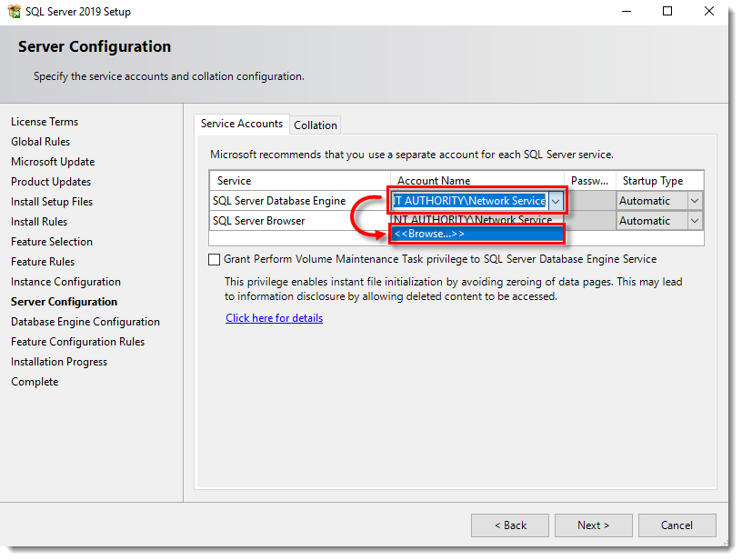Select the SQL Server Database Engine service row
This screenshot has height=560, width=742.
(x=299, y=201)
